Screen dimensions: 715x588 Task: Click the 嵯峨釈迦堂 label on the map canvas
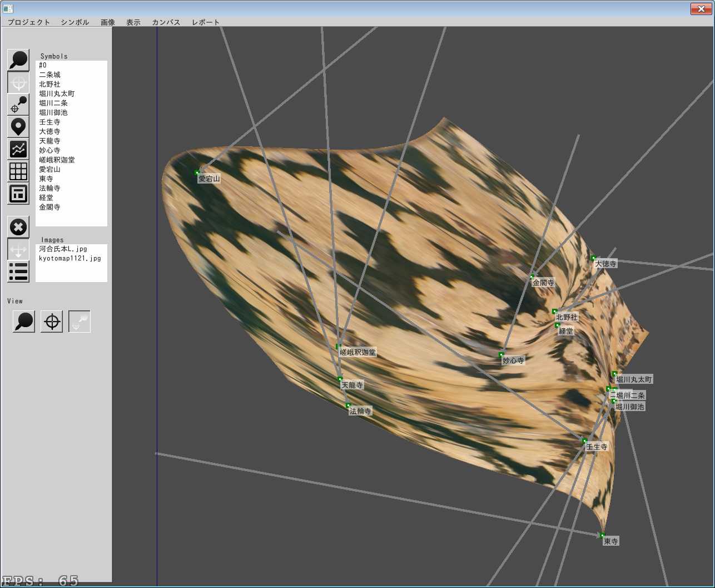pos(357,352)
